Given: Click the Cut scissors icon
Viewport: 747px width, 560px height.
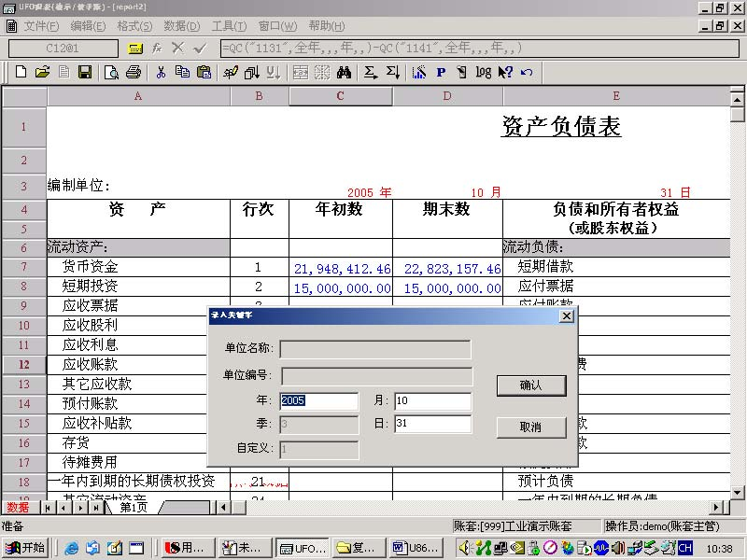Looking at the screenshot, I should click(x=161, y=72).
